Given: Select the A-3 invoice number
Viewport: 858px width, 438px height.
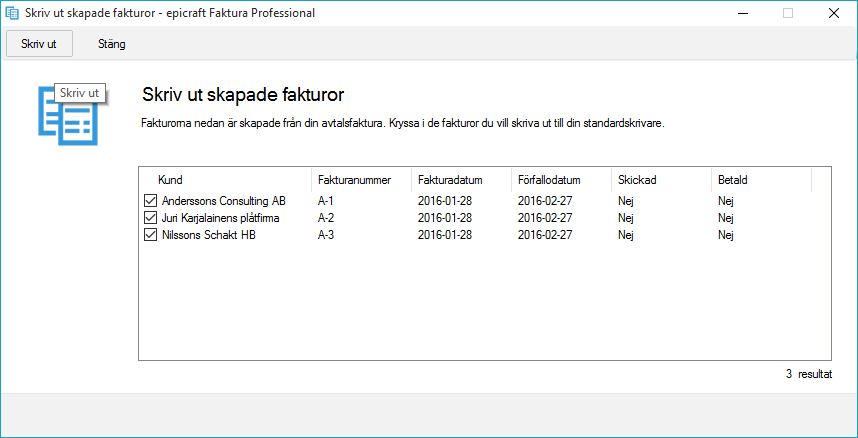Looking at the screenshot, I should [326, 235].
